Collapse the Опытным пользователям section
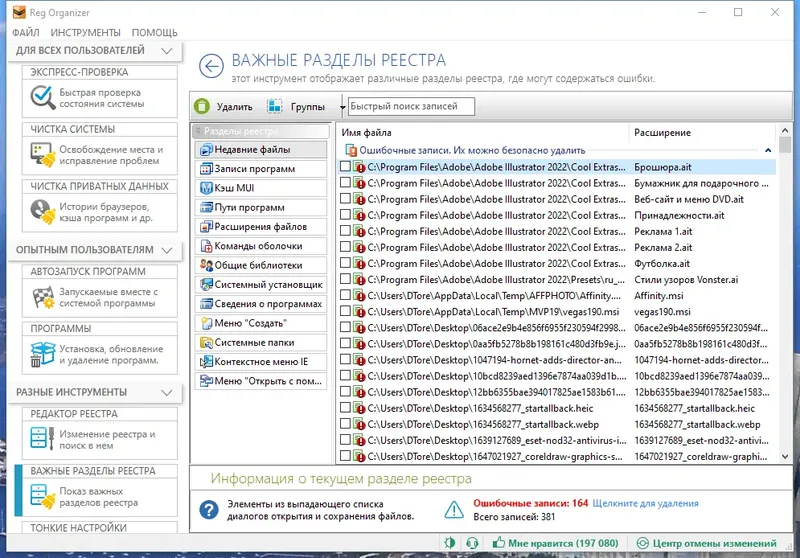 166,250
